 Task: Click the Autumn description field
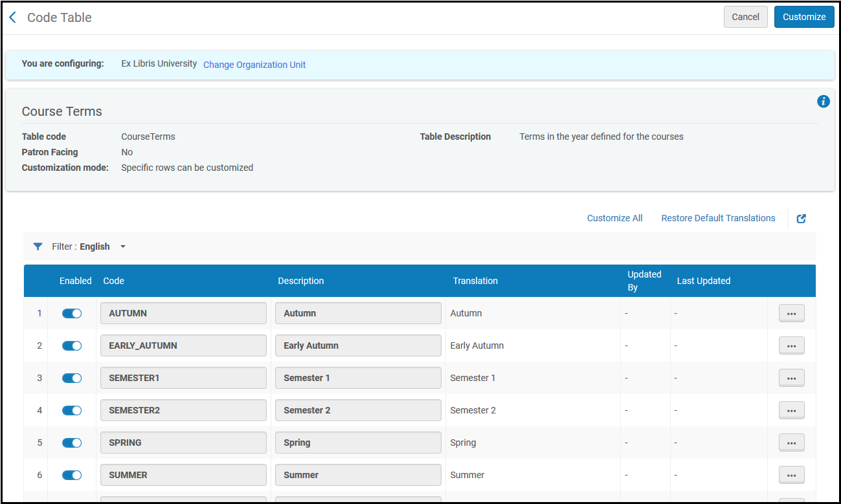pos(358,313)
